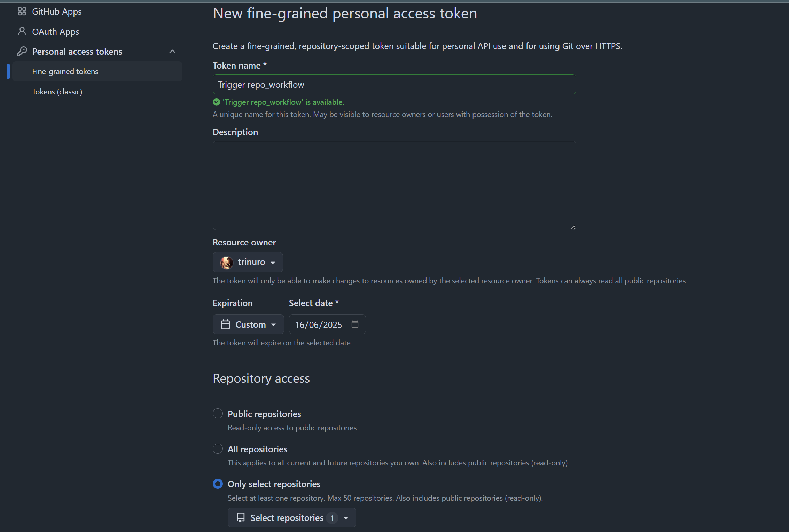The width and height of the screenshot is (789, 532).
Task: Open the Select repositories dropdown
Action: (292, 518)
